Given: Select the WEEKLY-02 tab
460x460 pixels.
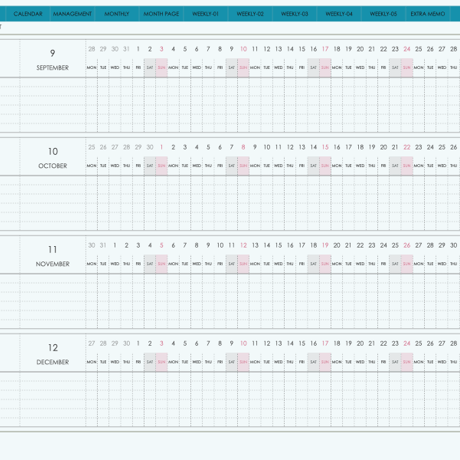Looking at the screenshot, I should click(x=250, y=14).
